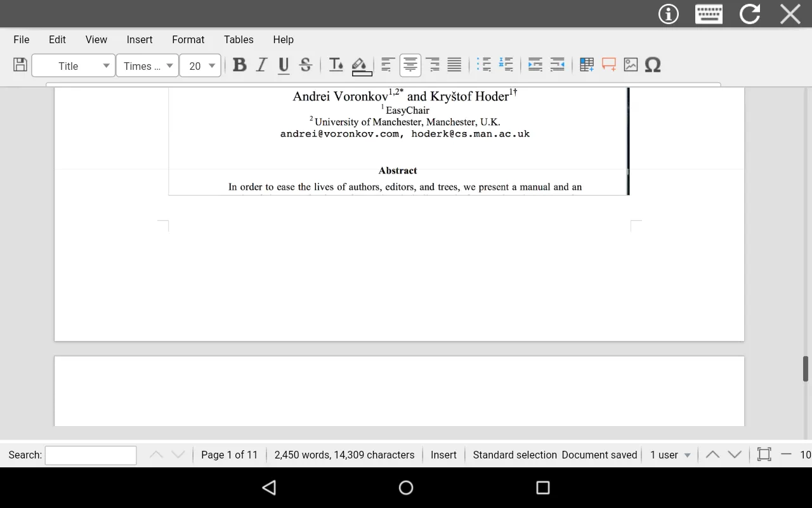Screen dimensions: 812x508
Task: Click Document saved status text
Action: pyautogui.click(x=599, y=455)
